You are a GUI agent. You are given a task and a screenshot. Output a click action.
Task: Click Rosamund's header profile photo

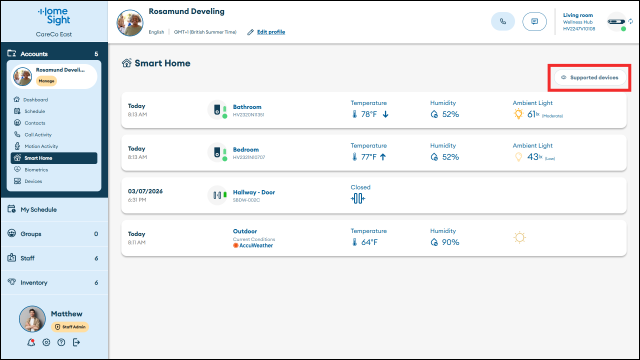(x=130, y=23)
